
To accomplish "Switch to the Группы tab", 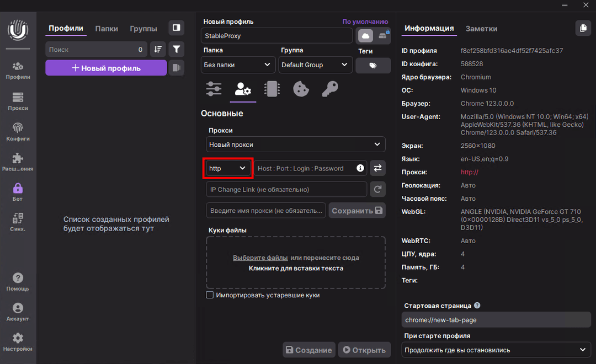I will [x=143, y=28].
